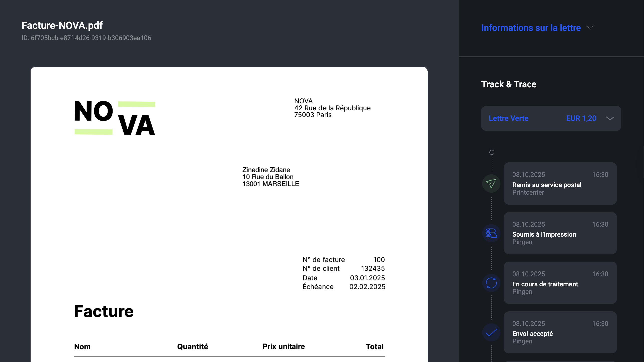
Task: Click the paper plane postal handover icon
Action: point(491,184)
